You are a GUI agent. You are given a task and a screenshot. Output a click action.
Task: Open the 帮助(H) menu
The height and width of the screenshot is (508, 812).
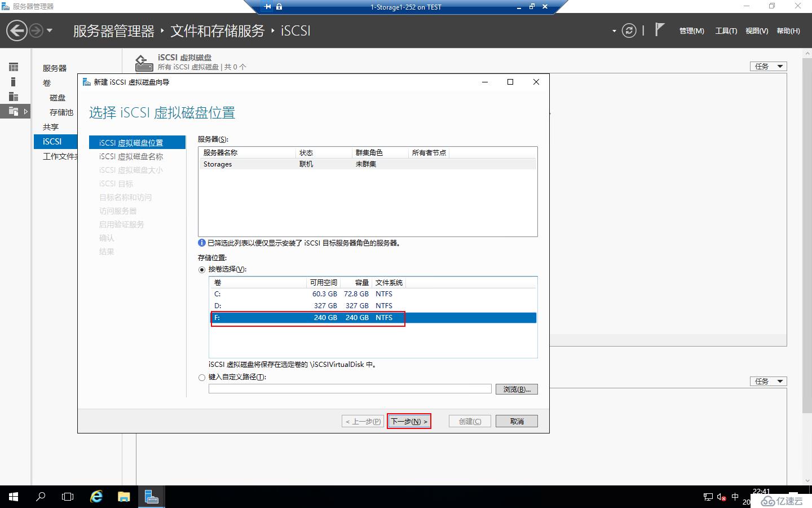[788, 31]
